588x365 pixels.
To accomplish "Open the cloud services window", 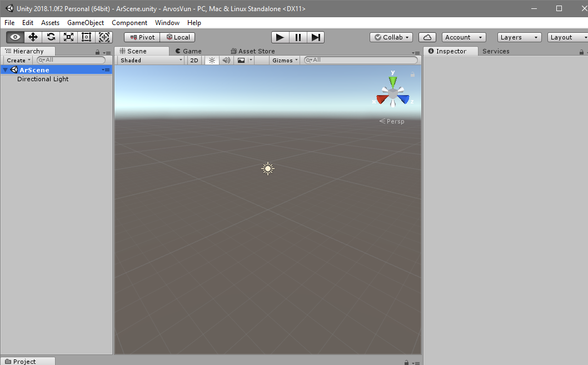I will click(x=427, y=37).
